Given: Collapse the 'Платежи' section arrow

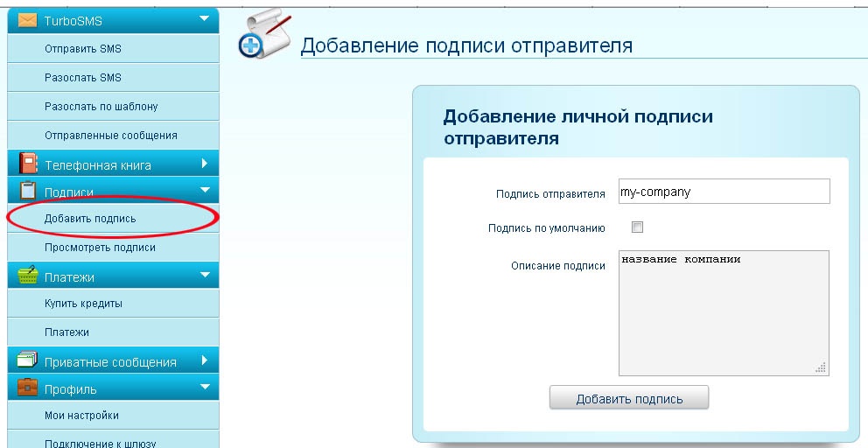Looking at the screenshot, I should click(204, 276).
